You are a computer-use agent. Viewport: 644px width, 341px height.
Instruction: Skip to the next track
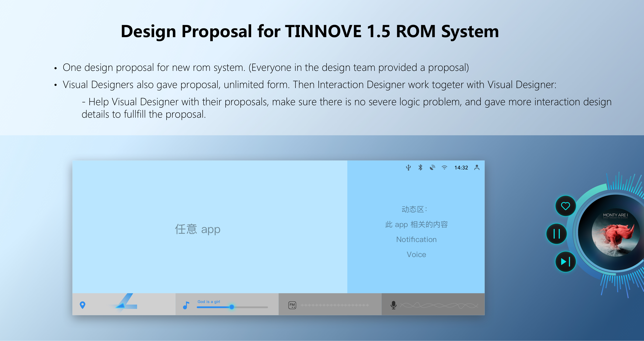pos(565,262)
